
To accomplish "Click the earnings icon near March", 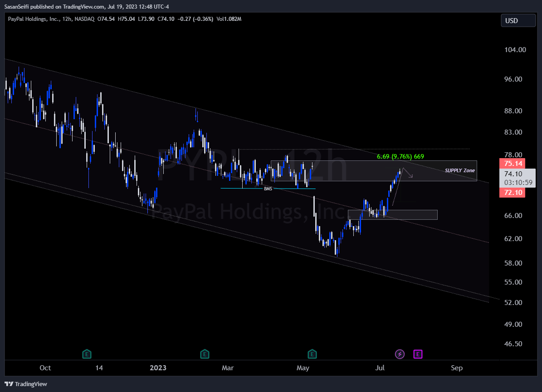I will (205, 354).
